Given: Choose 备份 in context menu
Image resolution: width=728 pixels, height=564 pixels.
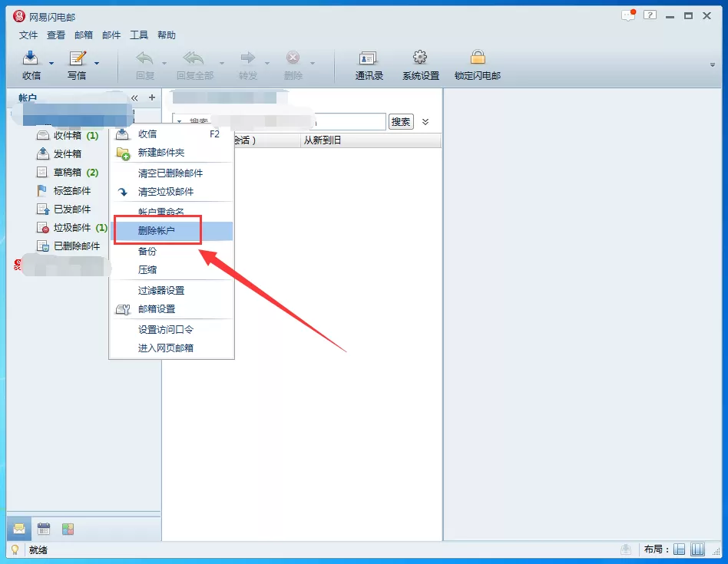Looking at the screenshot, I should 171,252.
